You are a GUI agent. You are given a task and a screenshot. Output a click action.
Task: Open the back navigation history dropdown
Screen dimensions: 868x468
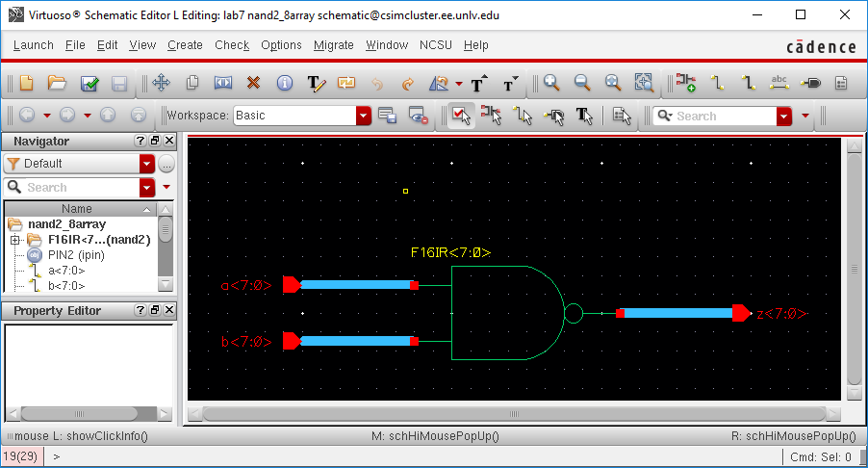[47, 116]
